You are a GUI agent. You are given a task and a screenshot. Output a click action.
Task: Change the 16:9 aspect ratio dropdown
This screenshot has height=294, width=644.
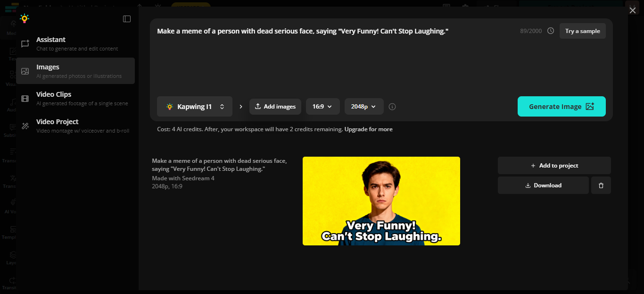322,106
